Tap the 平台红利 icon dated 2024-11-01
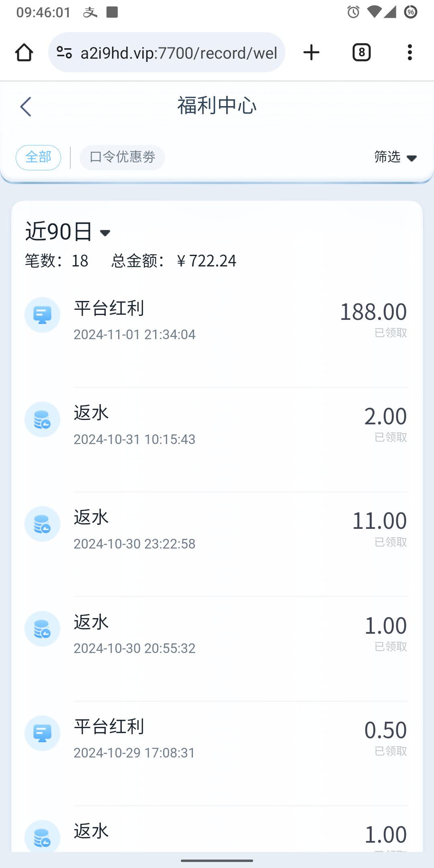Screen dimensions: 434x868 (x=42, y=315)
